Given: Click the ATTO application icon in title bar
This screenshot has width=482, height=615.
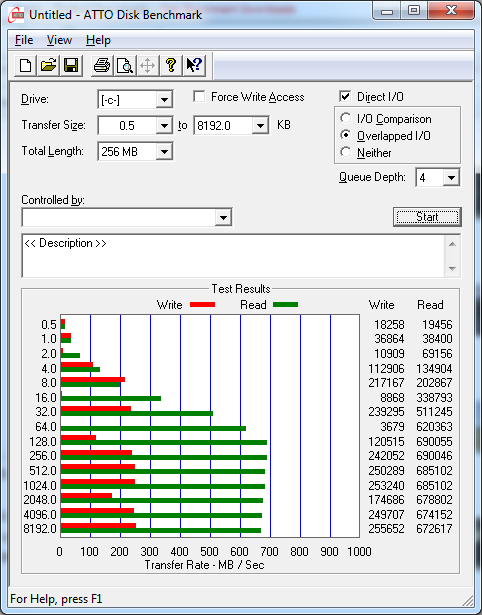Looking at the screenshot, I should point(16,15).
